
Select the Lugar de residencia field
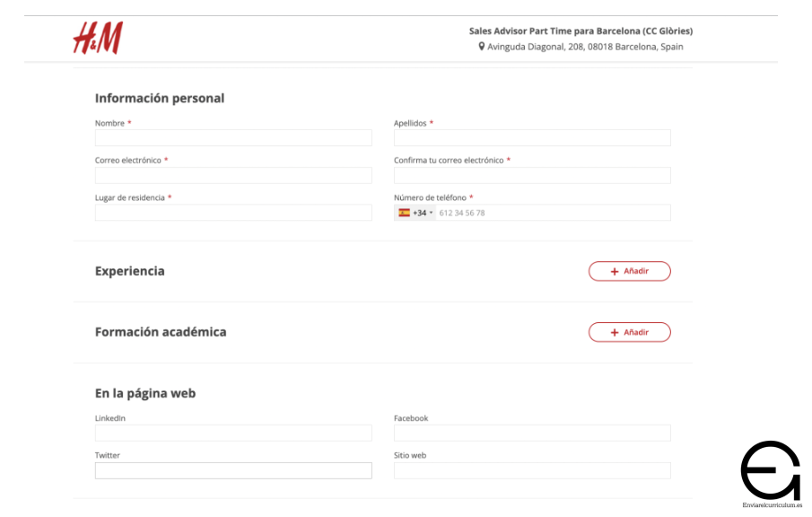coord(233,213)
